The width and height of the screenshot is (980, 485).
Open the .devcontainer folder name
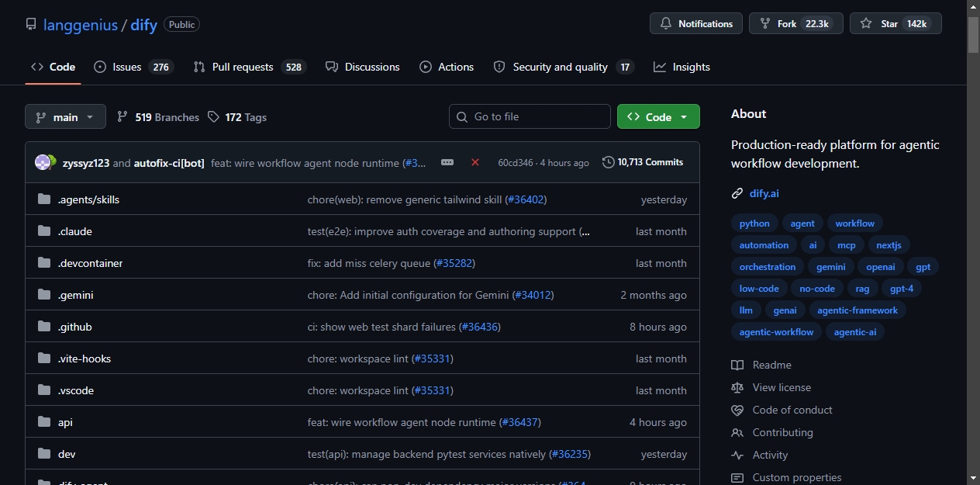click(x=90, y=263)
